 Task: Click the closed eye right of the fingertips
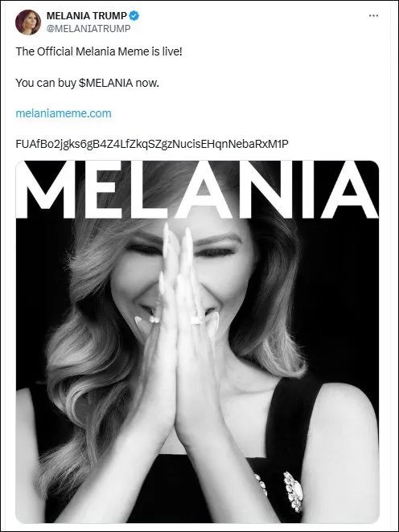tap(214, 252)
